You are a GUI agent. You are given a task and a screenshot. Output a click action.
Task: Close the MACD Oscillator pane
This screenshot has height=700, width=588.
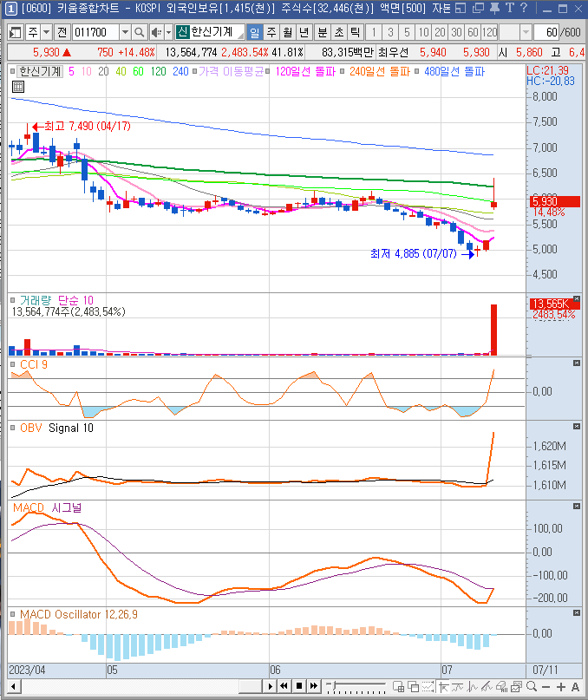pyautogui.click(x=577, y=612)
